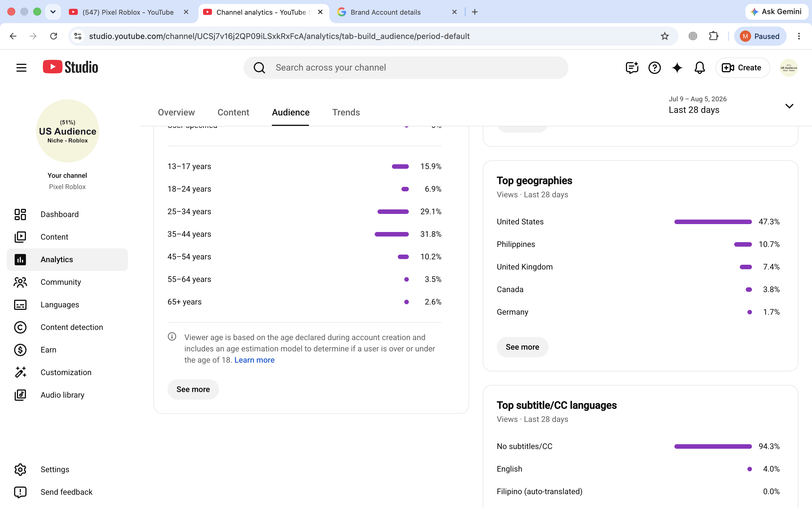The image size is (812, 508).
Task: Switch to the Trends tab
Action: point(346,112)
